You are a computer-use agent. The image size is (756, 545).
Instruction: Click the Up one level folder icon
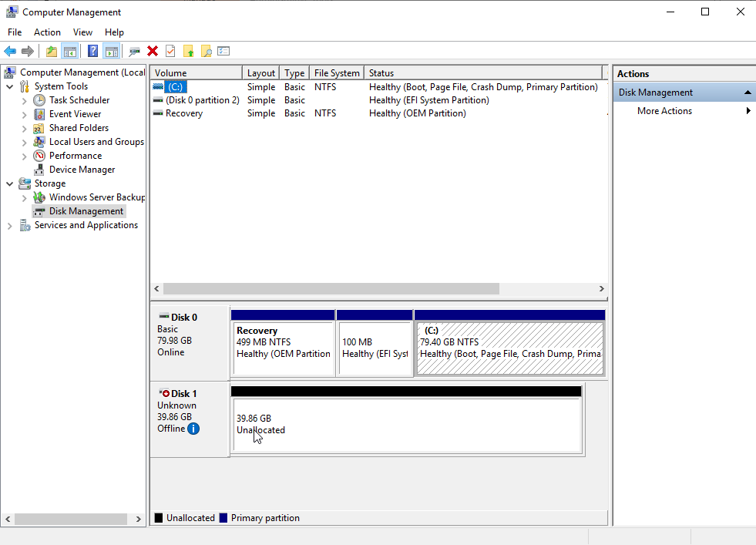pos(52,51)
